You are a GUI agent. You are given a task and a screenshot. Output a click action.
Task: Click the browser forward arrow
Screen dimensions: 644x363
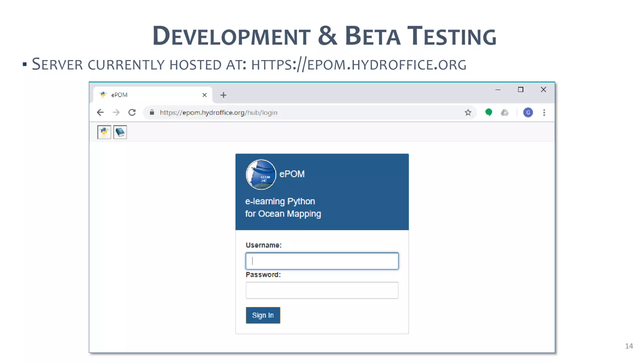click(x=116, y=113)
